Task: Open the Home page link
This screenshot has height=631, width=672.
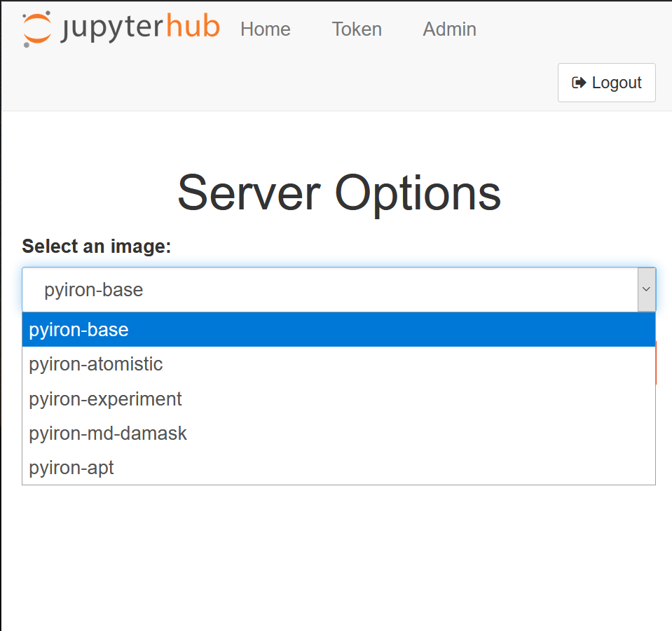Action: 266,29
